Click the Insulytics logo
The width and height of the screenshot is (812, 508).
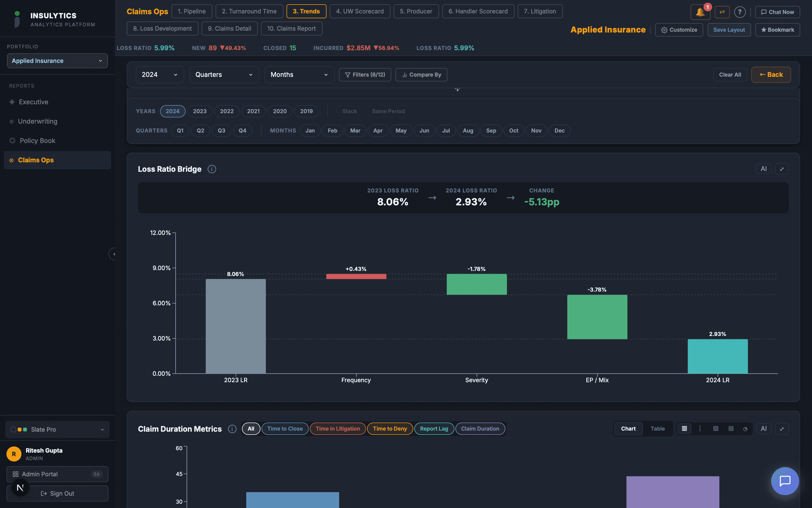tap(17, 19)
